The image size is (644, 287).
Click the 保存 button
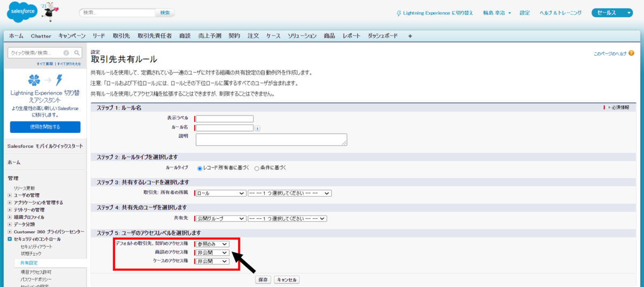point(263,279)
